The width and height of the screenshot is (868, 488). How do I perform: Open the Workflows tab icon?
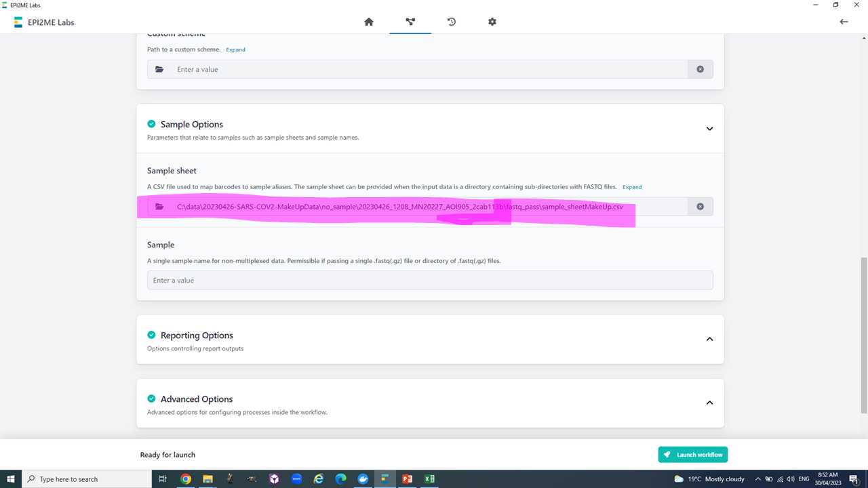pos(410,22)
